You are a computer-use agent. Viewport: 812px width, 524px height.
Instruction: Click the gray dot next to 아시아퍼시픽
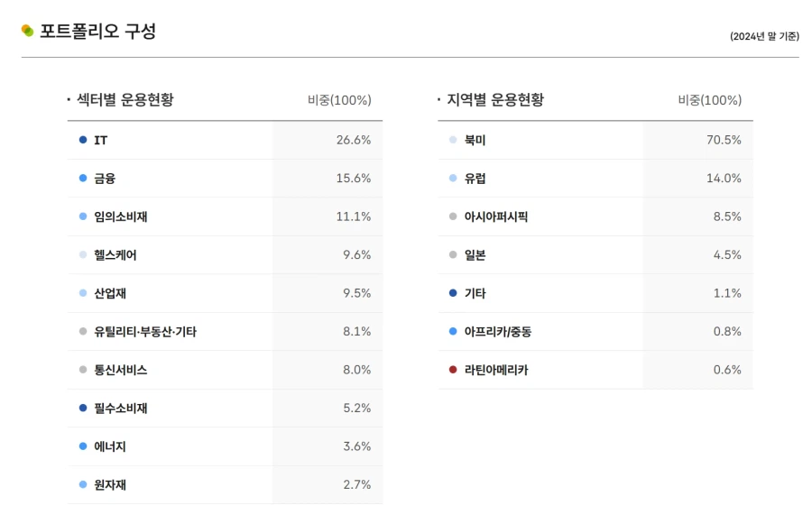453,216
